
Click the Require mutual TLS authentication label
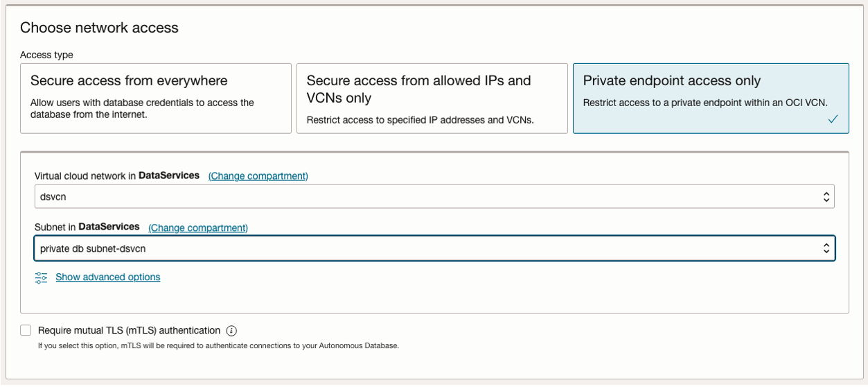tap(129, 331)
